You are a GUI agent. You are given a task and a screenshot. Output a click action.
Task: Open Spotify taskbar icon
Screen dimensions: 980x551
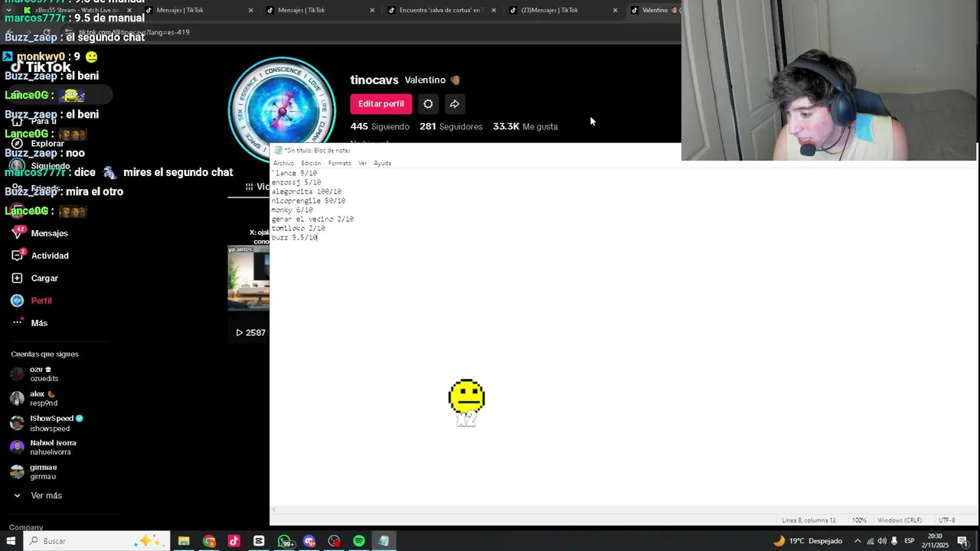click(359, 541)
